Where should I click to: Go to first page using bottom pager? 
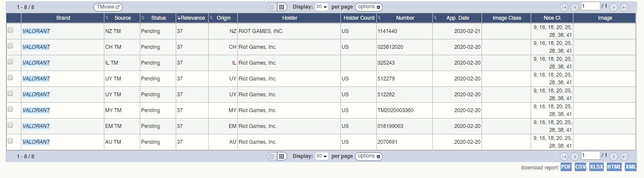564,156
